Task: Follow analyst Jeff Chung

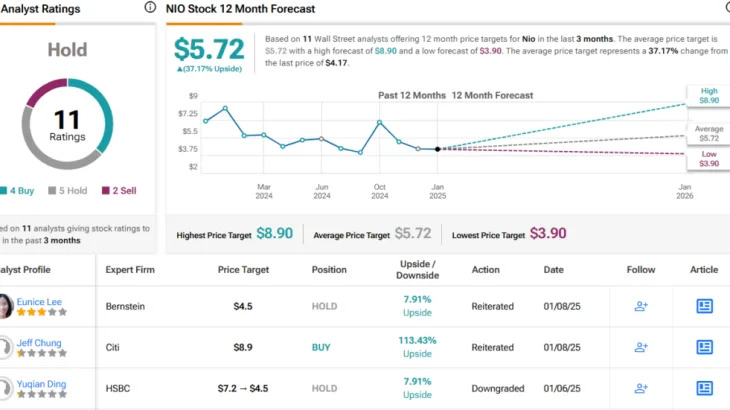Action: point(641,347)
